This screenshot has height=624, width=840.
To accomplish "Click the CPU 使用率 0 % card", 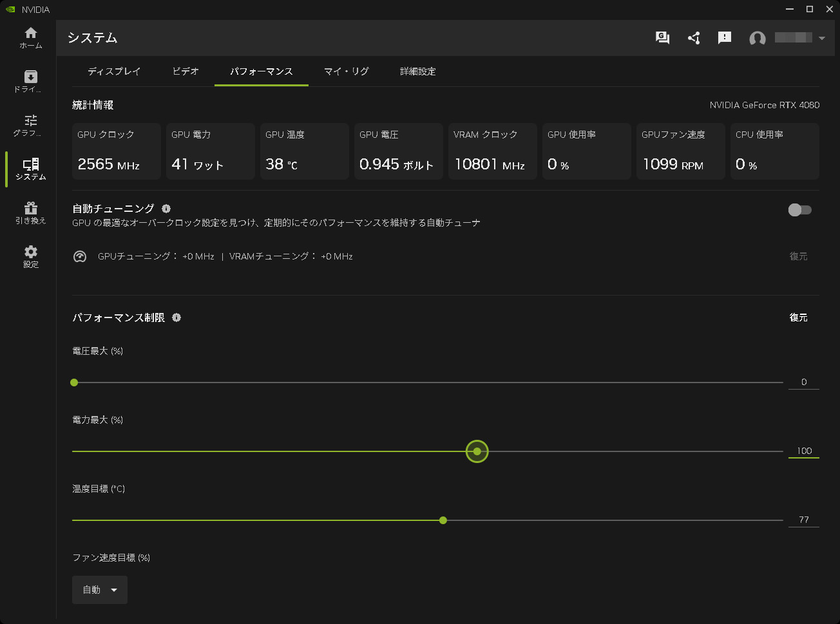I will click(x=775, y=151).
